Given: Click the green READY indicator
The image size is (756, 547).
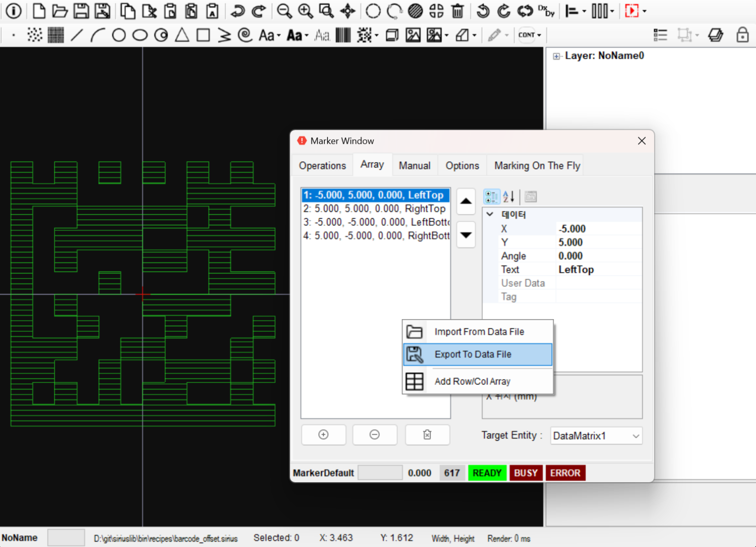Looking at the screenshot, I should click(x=487, y=473).
